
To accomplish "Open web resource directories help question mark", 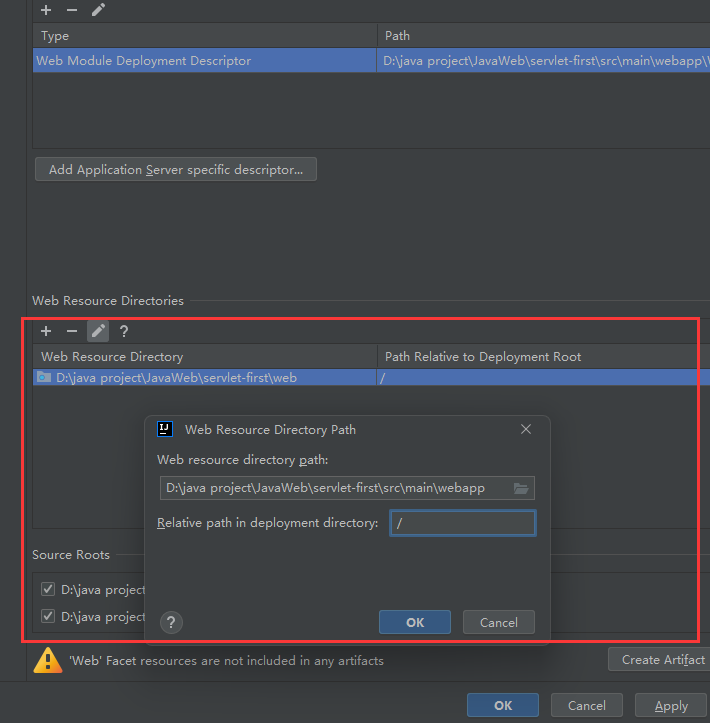I will 124,331.
